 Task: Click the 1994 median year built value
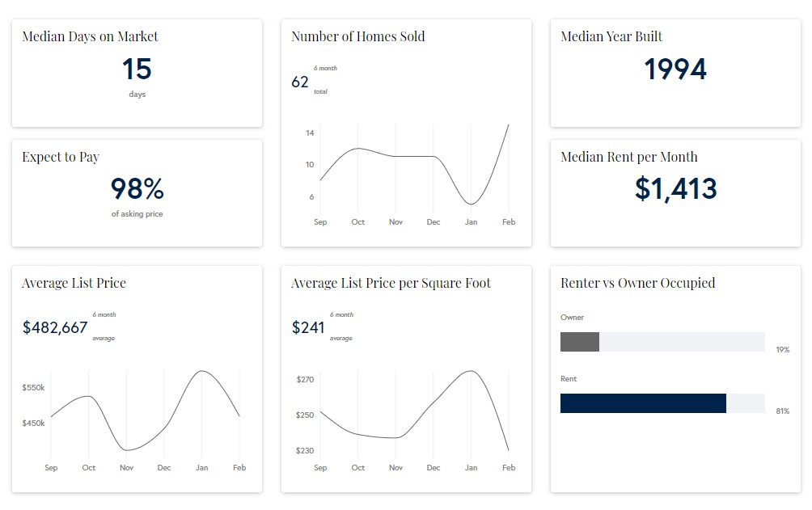675,70
